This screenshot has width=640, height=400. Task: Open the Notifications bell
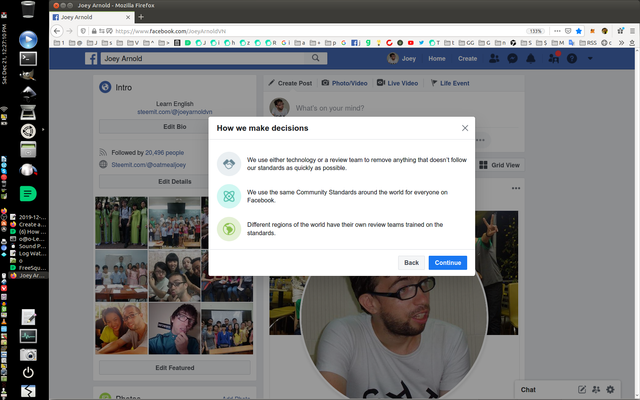(x=531, y=58)
